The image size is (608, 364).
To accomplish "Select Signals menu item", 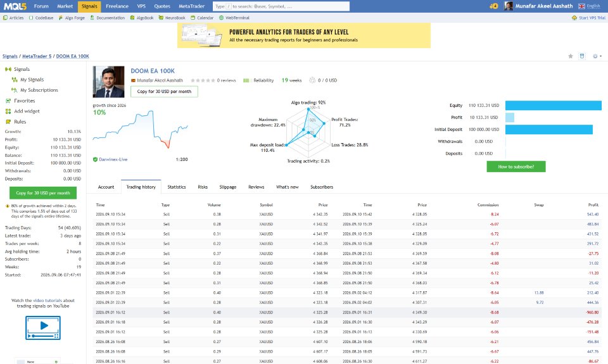I will [x=89, y=6].
